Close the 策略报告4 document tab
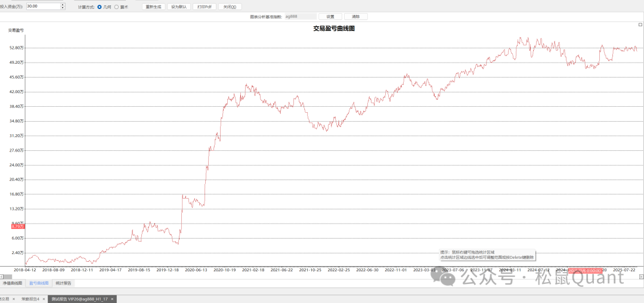644x303 pixels. coord(44,299)
